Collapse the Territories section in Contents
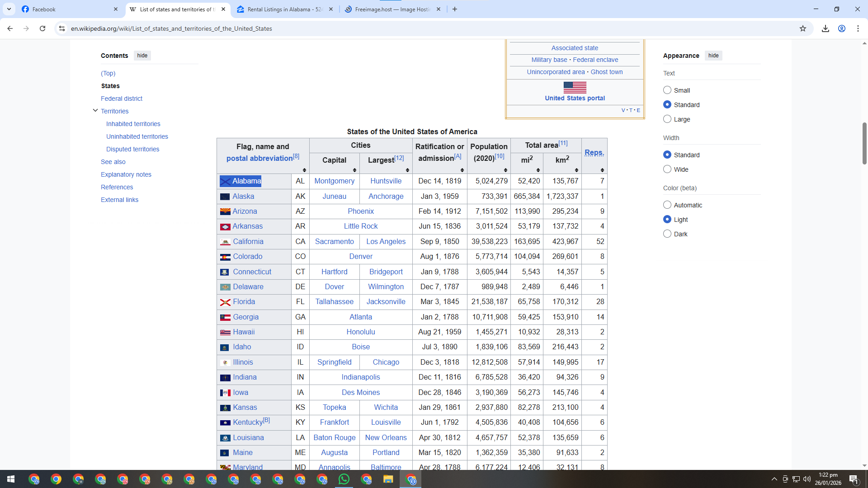The image size is (868, 488). (x=95, y=111)
